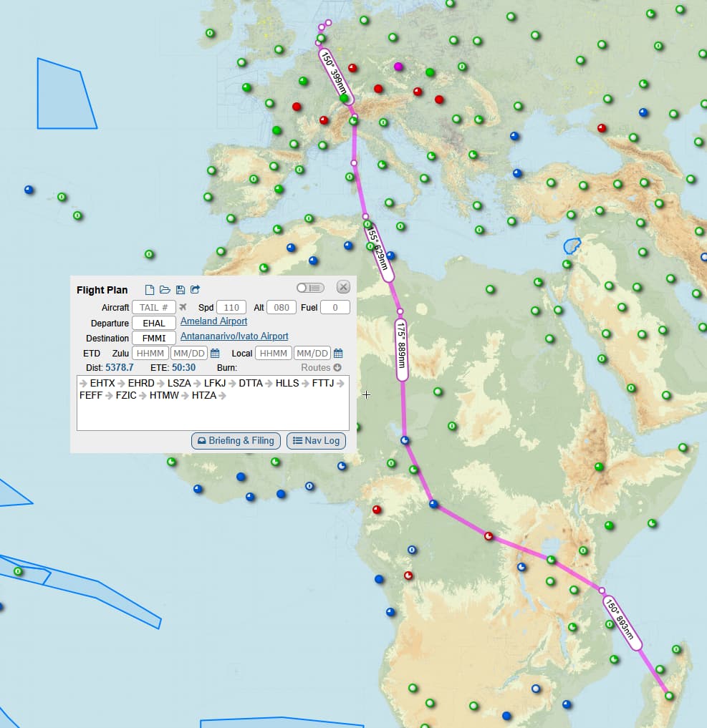Select the LSZA waypoint in the route box
This screenshot has width=707, height=728.
pyautogui.click(x=179, y=384)
